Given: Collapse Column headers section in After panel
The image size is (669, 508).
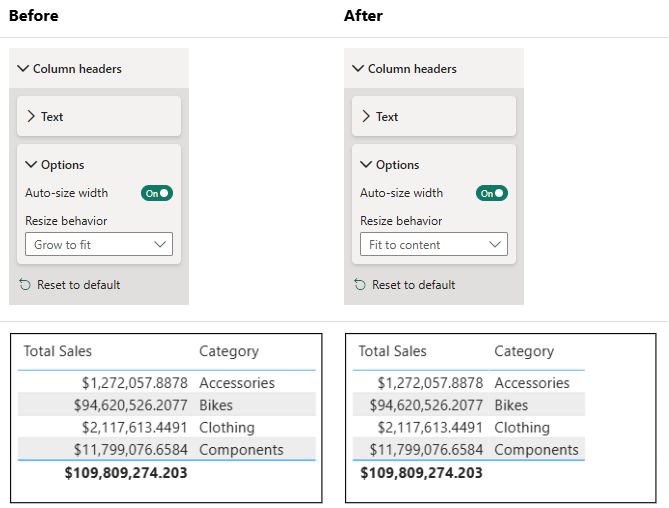Looking at the screenshot, I should click(x=359, y=69).
